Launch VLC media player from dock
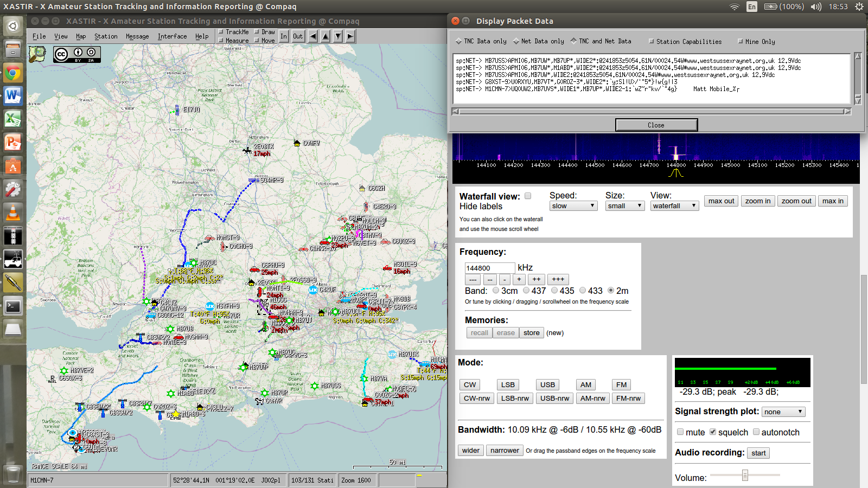The height and width of the screenshot is (488, 868). point(12,212)
